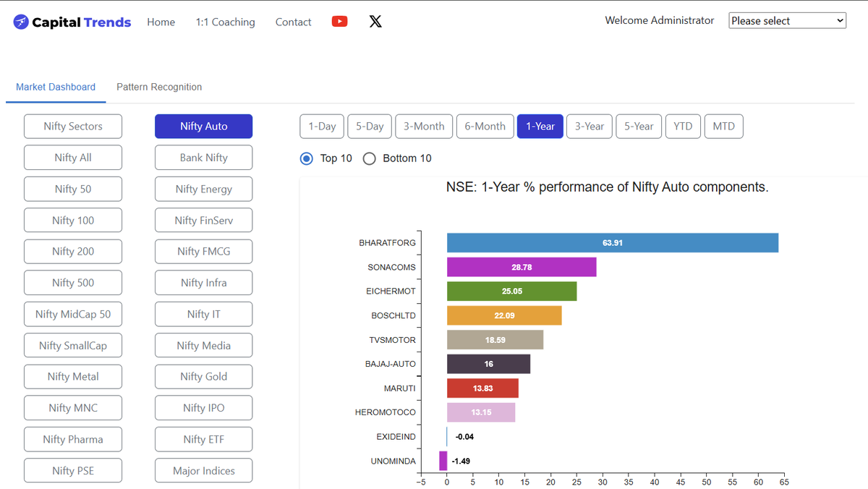
Task: Select the Nifty Media index
Action: (203, 345)
